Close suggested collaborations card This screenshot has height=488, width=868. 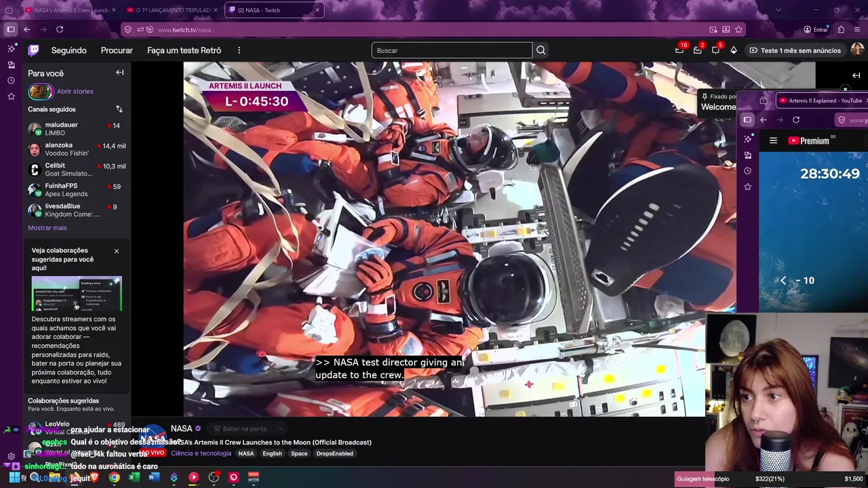tap(116, 251)
